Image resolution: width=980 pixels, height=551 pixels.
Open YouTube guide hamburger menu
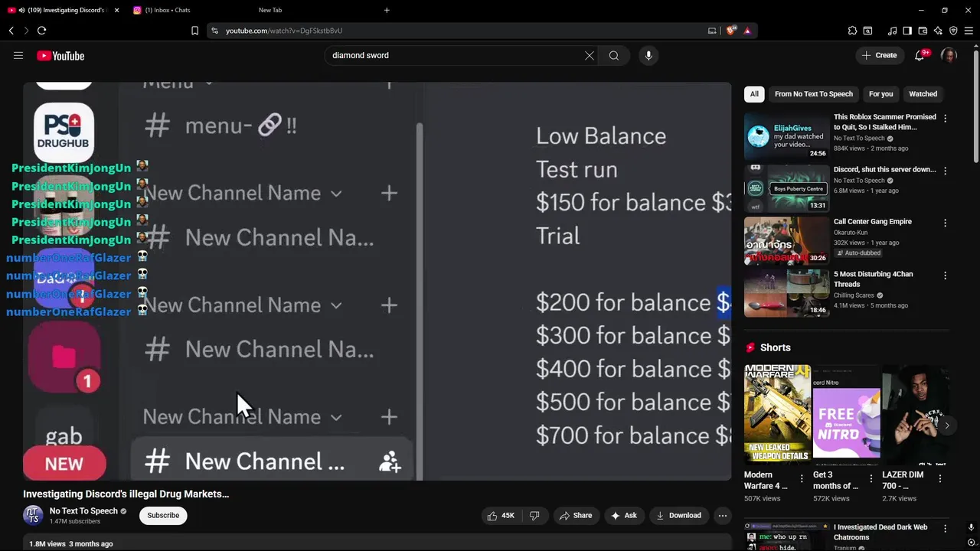click(18, 55)
